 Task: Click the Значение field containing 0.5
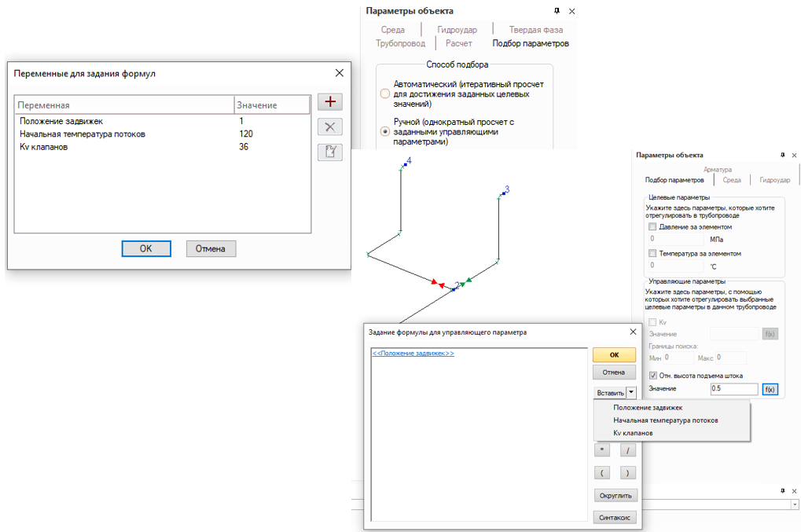coord(733,389)
